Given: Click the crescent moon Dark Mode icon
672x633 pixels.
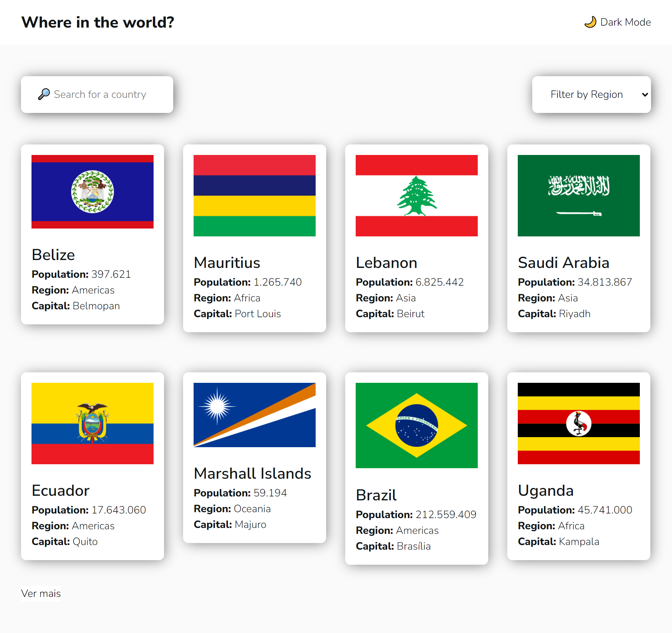Looking at the screenshot, I should click(x=590, y=22).
